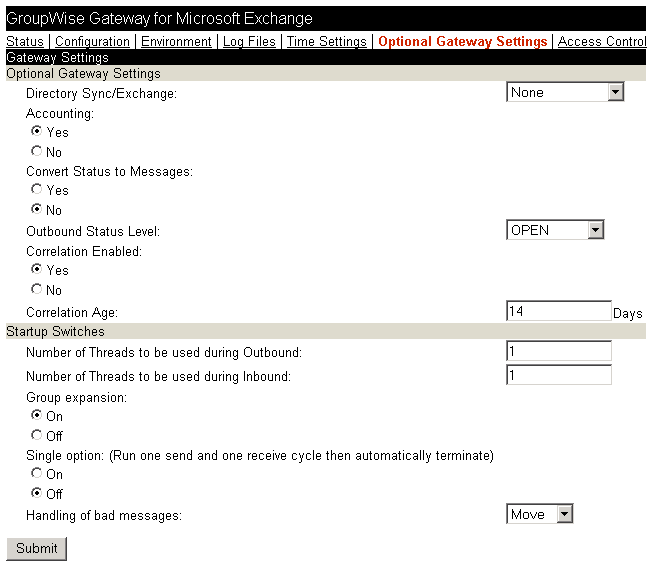
Task: Select the Optional Gateway Settings tab
Action: [x=463, y=41]
